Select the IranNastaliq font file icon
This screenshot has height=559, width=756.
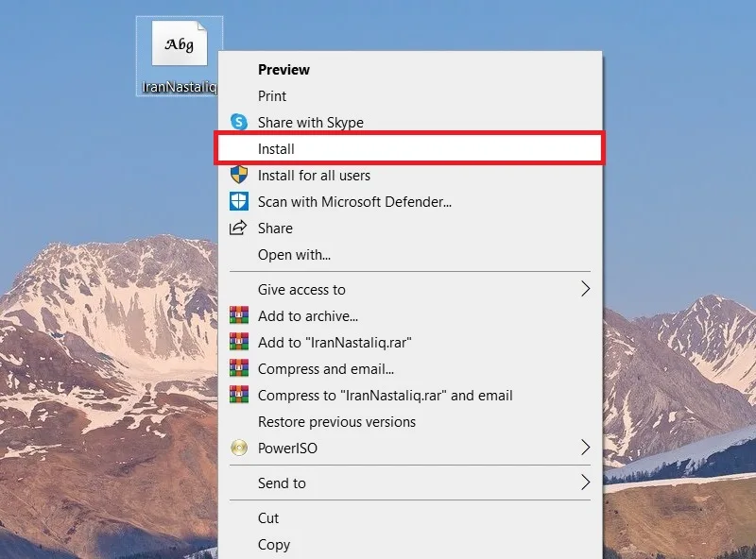pos(180,43)
